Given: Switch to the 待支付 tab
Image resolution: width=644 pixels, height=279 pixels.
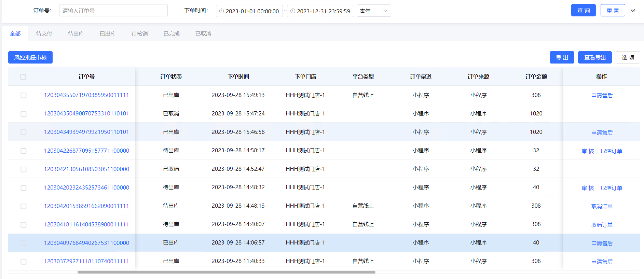Looking at the screenshot, I should [x=44, y=34].
